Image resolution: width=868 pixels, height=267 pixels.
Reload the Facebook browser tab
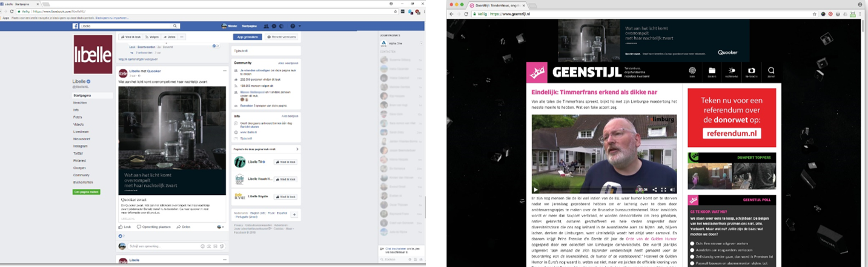[x=13, y=11]
